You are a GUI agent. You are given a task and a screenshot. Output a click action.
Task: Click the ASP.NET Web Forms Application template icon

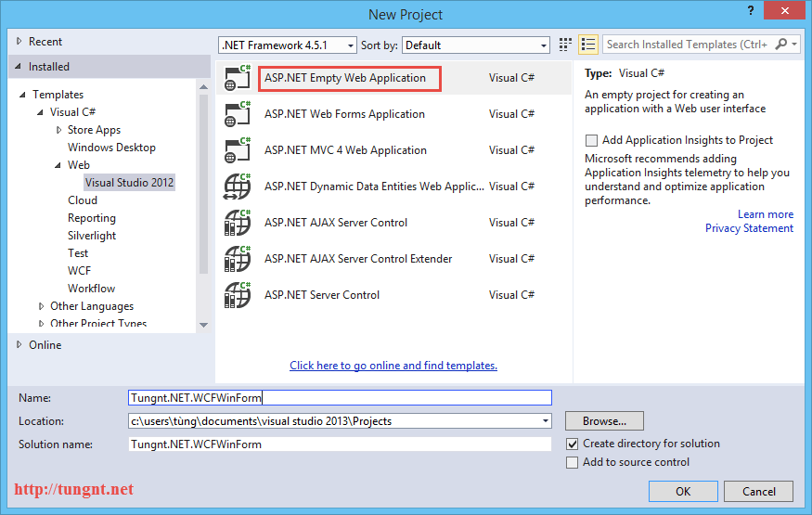click(238, 114)
